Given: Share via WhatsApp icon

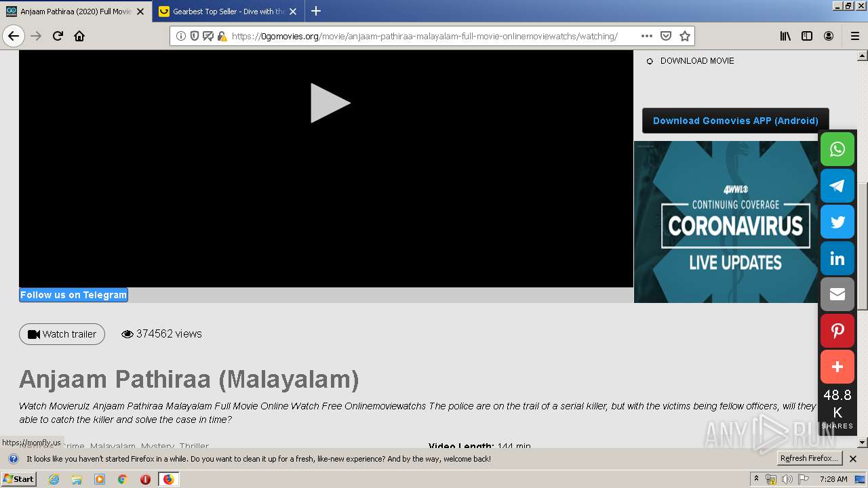Looking at the screenshot, I should tap(837, 149).
